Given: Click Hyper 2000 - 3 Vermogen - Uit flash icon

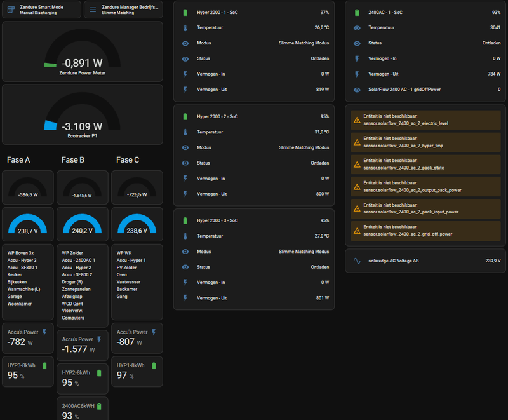Looking at the screenshot, I should [185, 298].
